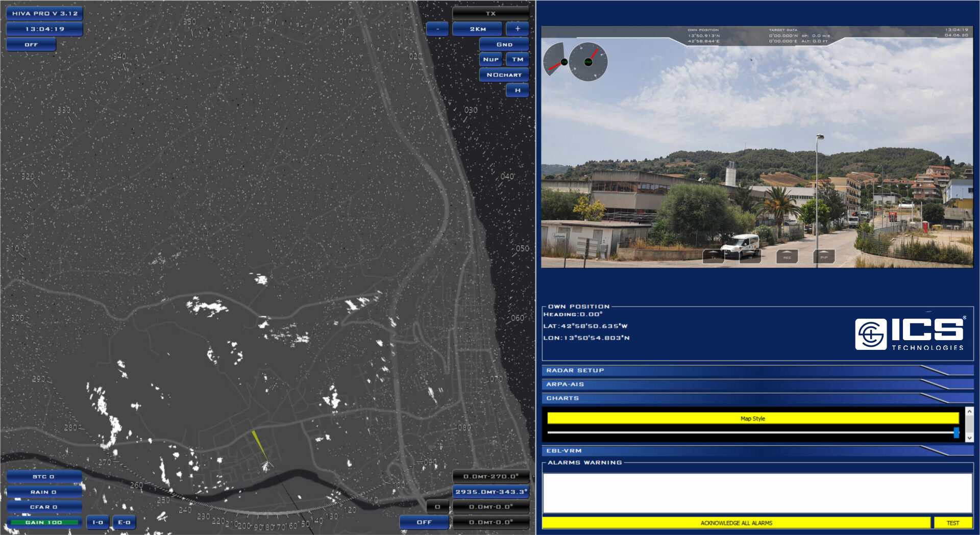980x535 pixels.
Task: Click the alarm TEST button
Action: pos(952,523)
